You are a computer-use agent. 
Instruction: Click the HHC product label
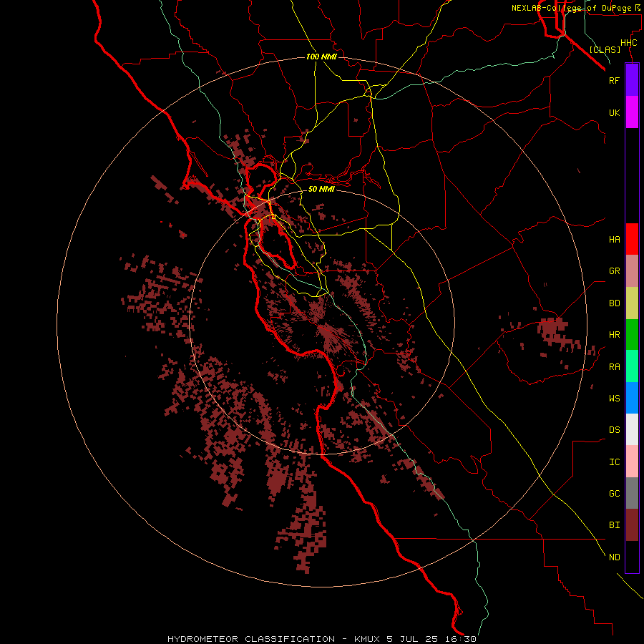[x=628, y=43]
